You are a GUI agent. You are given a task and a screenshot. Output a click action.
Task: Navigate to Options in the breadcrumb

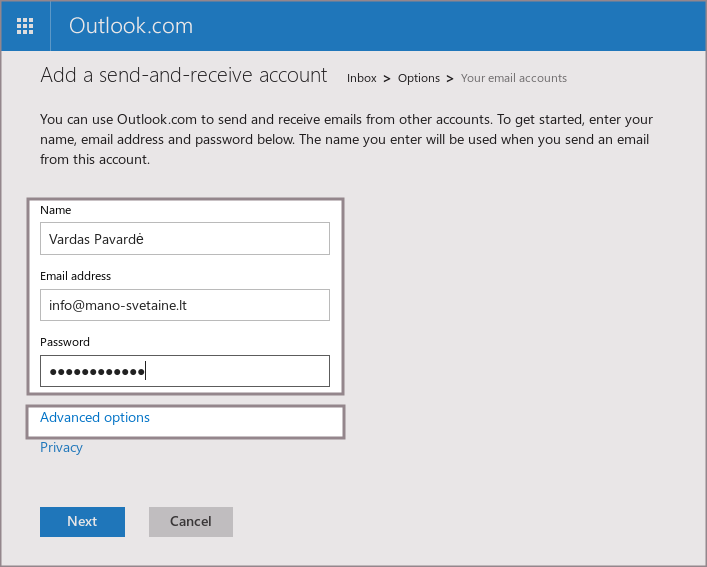point(418,78)
